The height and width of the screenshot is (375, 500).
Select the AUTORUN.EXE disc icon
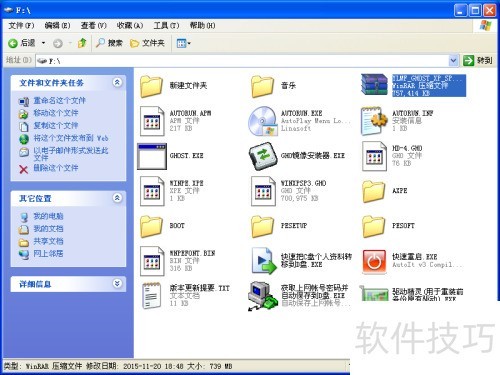(x=263, y=121)
